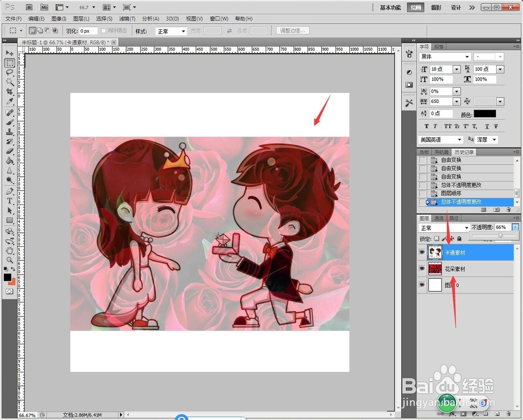The height and width of the screenshot is (420, 523).
Task: Toggle Quick Mask mode
Action: pos(9,291)
